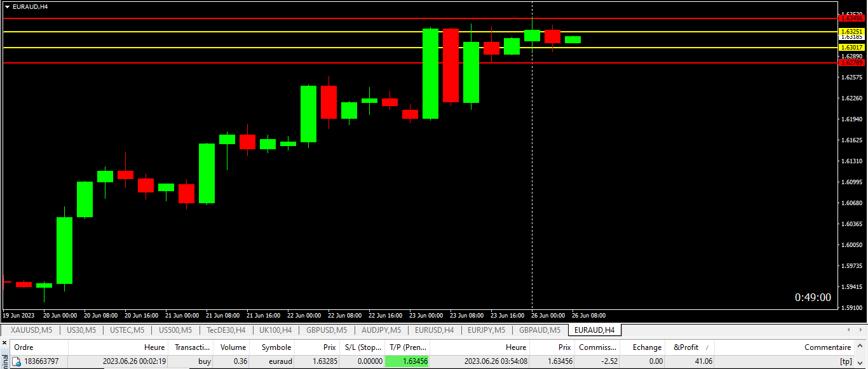The width and height of the screenshot is (868, 369).
Task: Select the GBPUSD,M5 chart tab
Action: click(x=327, y=330)
